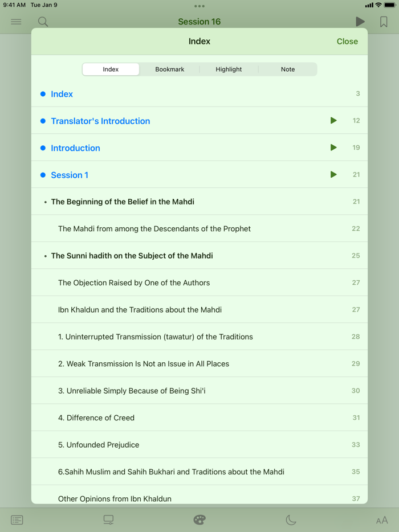This screenshot has width=399, height=532.
Task: Toggle night mode with the moon icon
Action: point(291,519)
